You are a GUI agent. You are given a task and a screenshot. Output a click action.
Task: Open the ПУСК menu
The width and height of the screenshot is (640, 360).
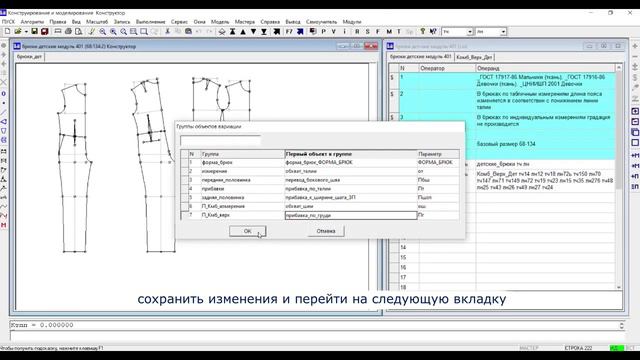click(8, 22)
